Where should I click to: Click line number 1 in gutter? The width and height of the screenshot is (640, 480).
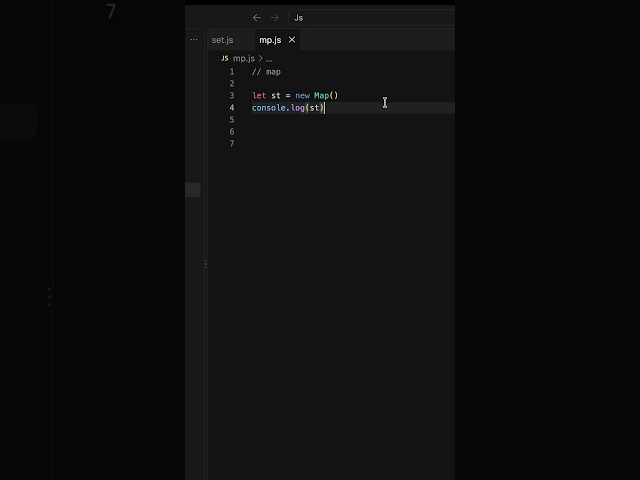[x=232, y=72]
